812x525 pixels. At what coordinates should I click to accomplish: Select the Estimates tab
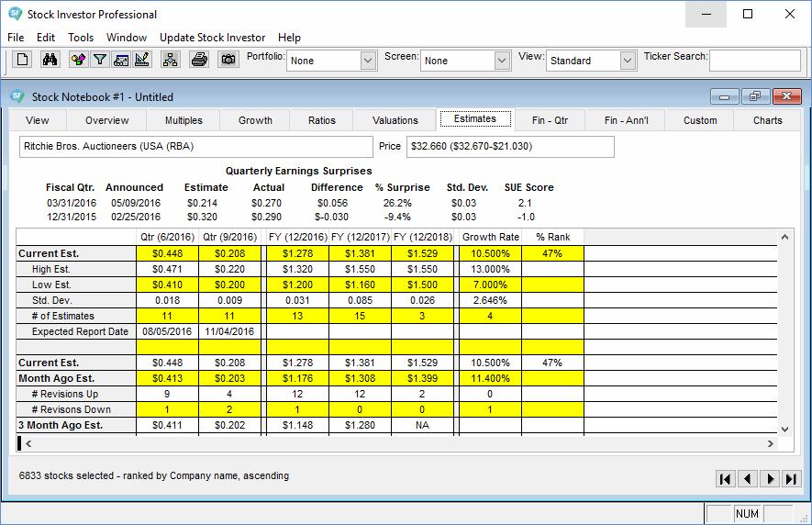coord(475,118)
